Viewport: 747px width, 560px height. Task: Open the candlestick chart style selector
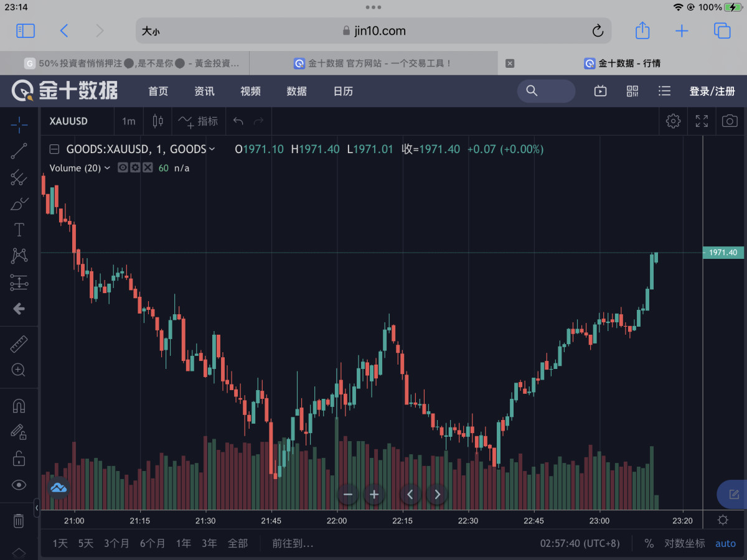158,121
